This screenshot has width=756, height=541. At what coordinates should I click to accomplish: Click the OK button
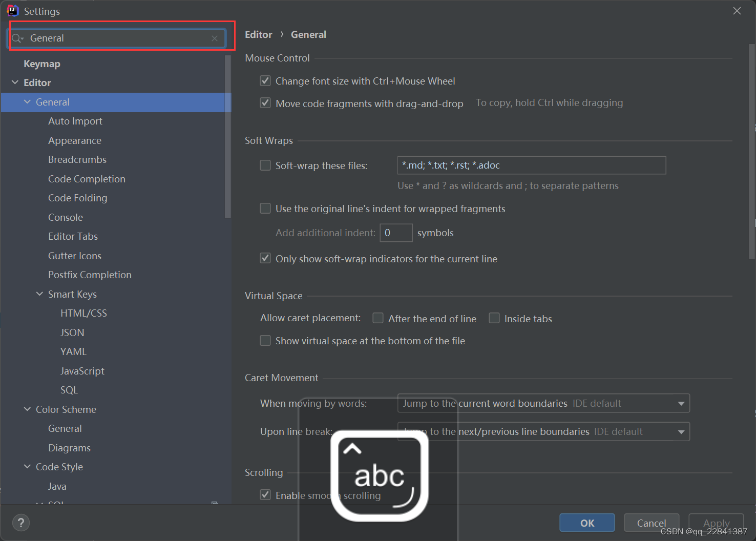[x=587, y=523]
